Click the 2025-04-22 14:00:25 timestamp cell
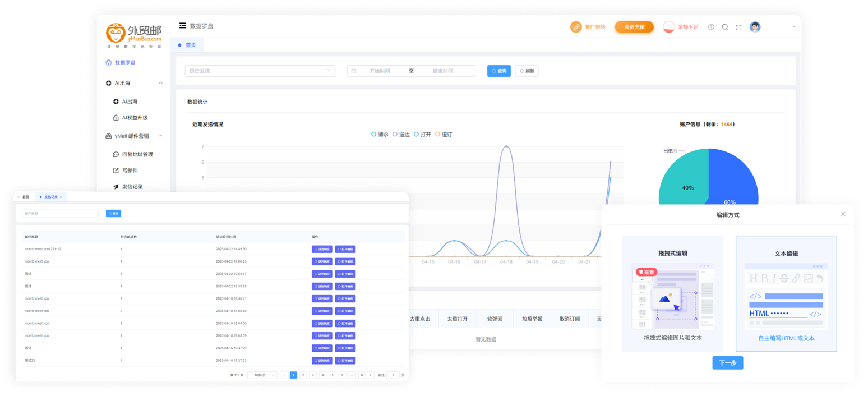Image resolution: width=868 pixels, height=396 pixels. click(x=231, y=261)
